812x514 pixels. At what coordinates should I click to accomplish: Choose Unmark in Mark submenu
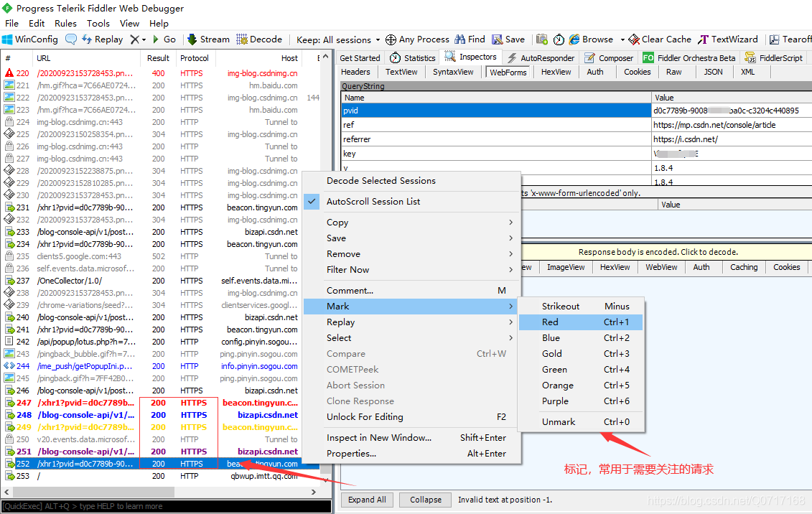pos(581,422)
